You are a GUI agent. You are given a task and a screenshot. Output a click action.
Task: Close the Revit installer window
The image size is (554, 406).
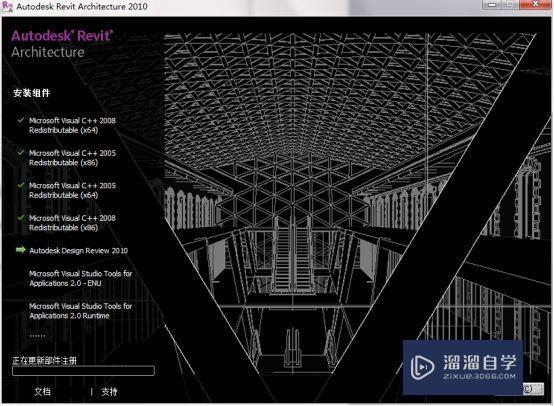[x=536, y=5]
